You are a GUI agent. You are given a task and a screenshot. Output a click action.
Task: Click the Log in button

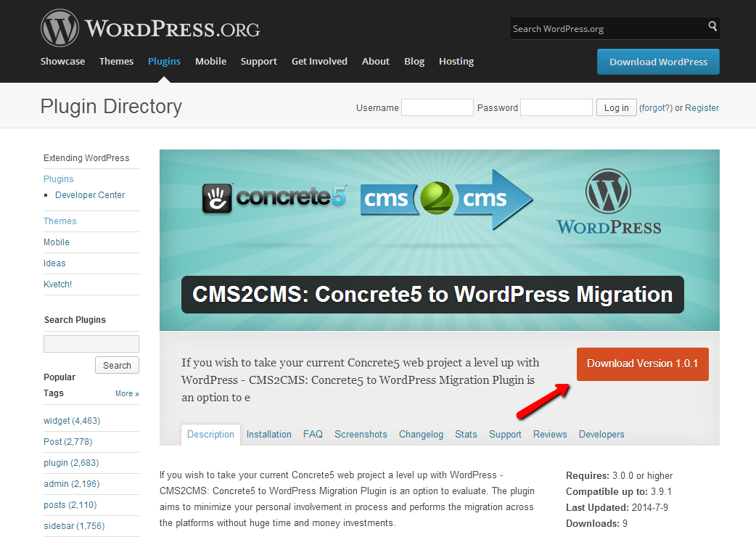(616, 107)
